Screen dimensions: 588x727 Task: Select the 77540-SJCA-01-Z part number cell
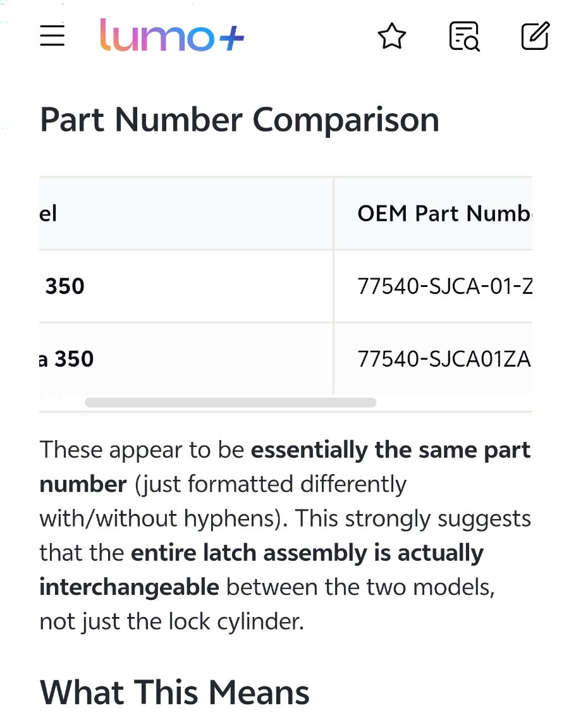[444, 286]
